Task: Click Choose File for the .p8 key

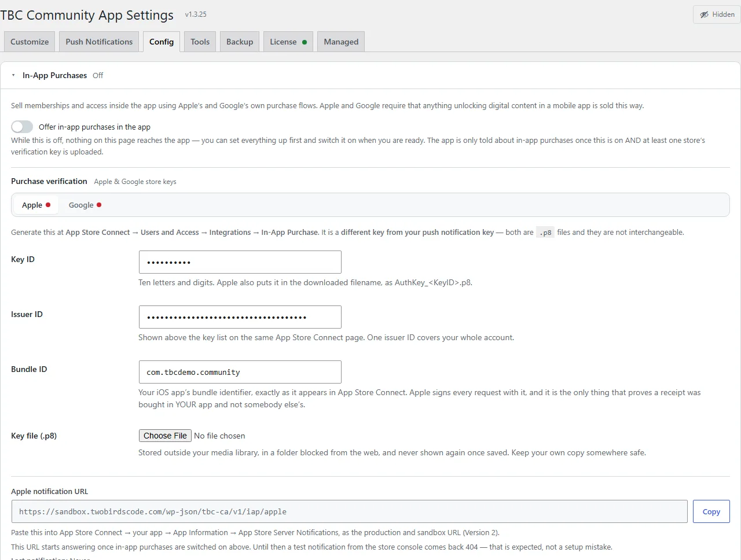Action: point(165,436)
